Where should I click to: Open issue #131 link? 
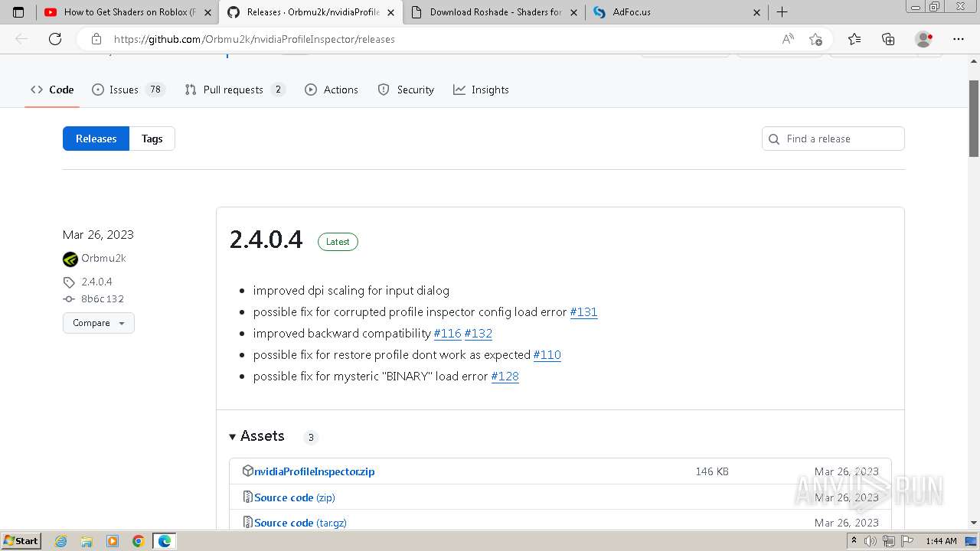(x=583, y=312)
